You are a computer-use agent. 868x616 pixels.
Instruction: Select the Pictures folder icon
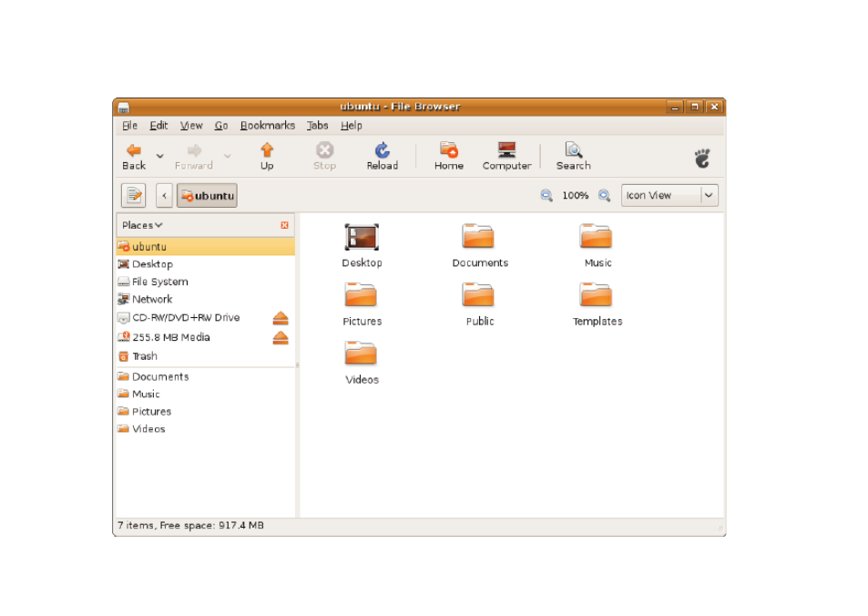click(361, 295)
